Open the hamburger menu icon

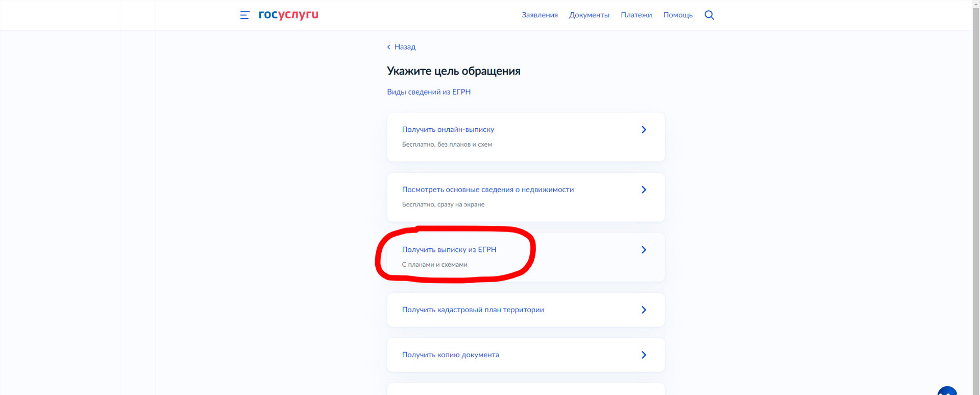(x=245, y=15)
